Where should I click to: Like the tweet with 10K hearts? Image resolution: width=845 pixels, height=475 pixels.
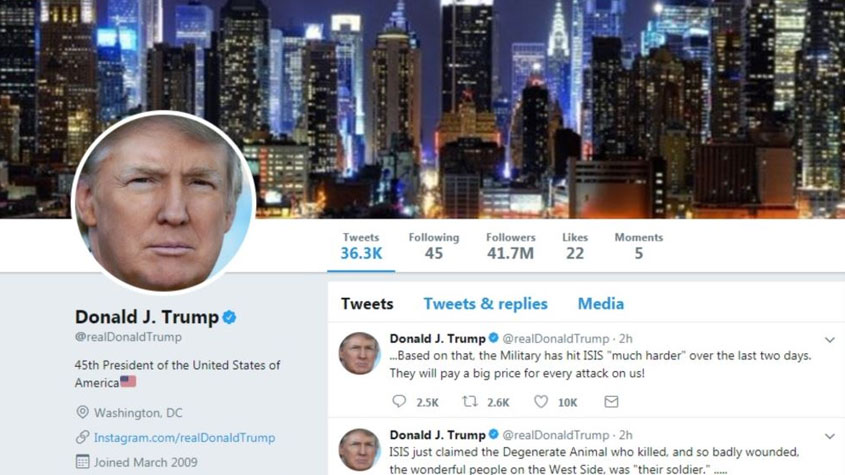(541, 402)
